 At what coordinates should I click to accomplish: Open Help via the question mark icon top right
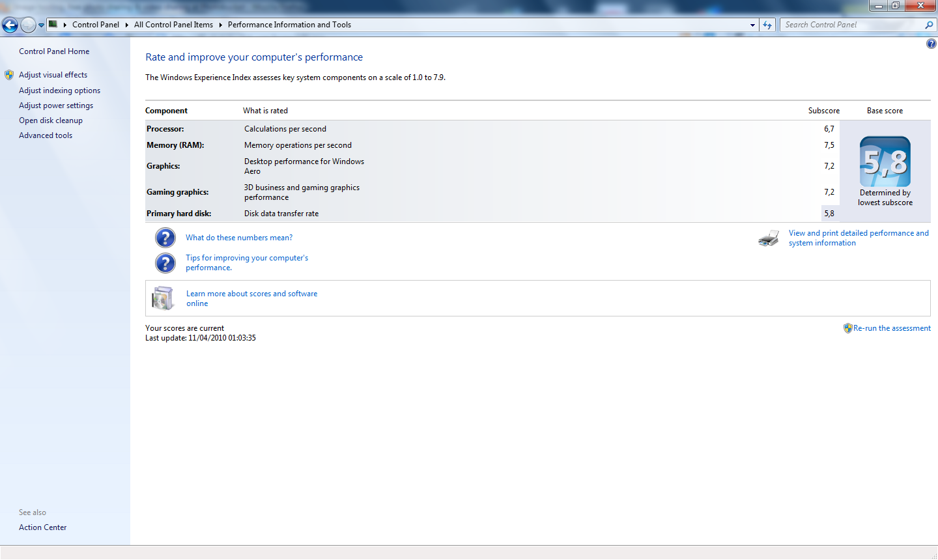click(931, 43)
